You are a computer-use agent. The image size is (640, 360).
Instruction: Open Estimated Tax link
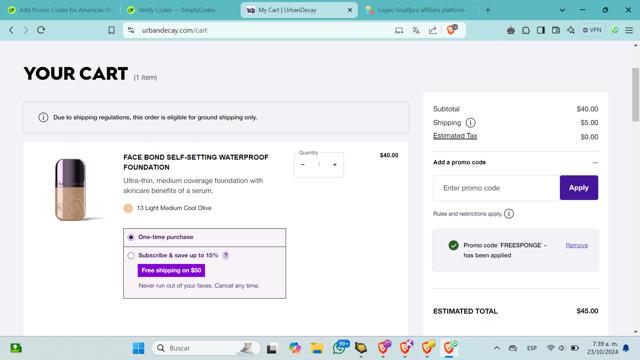pyautogui.click(x=455, y=136)
